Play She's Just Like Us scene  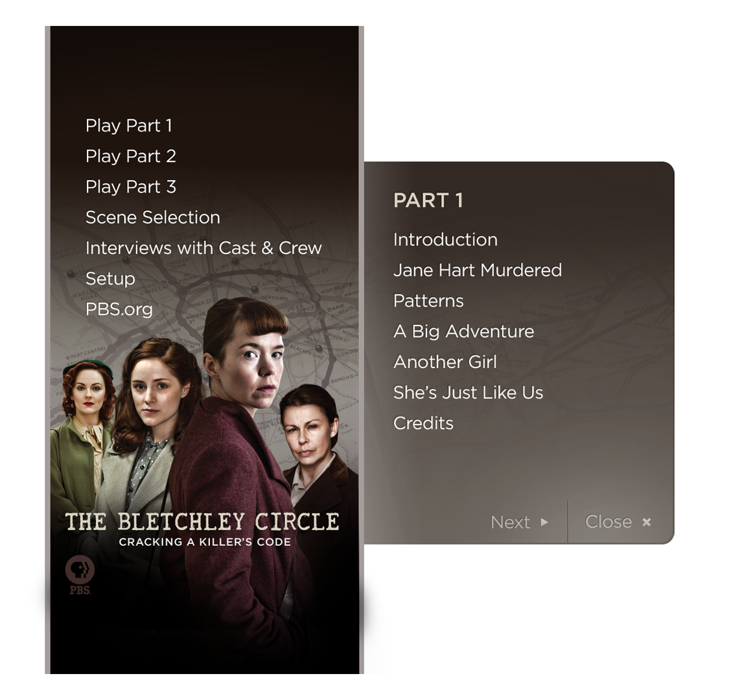(468, 393)
